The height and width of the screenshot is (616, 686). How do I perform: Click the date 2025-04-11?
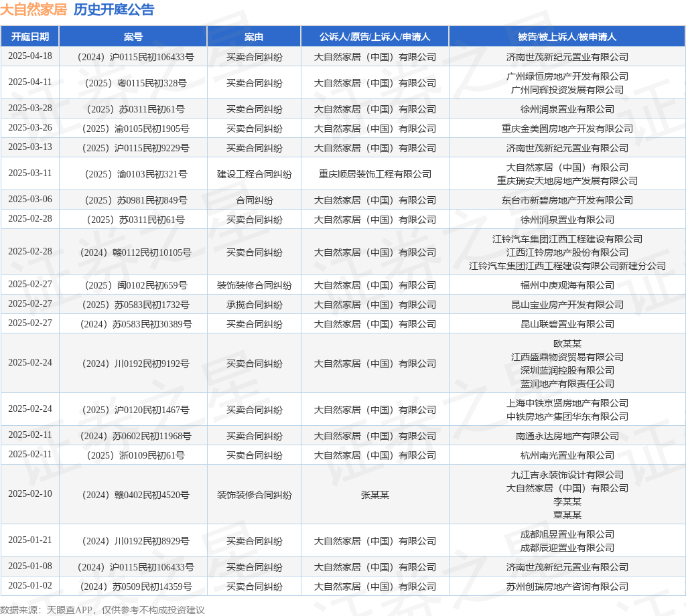[29, 82]
